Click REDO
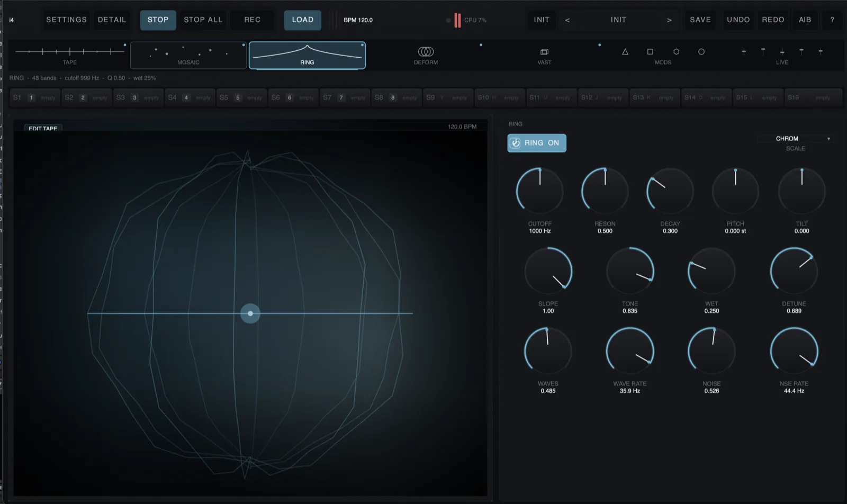This screenshot has width=847, height=504. click(773, 20)
